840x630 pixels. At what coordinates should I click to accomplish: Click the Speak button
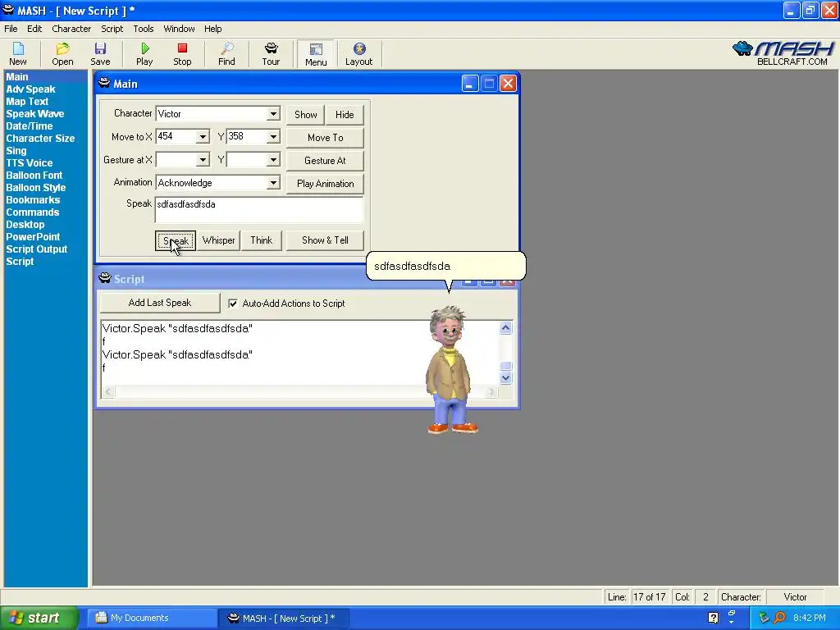point(176,240)
